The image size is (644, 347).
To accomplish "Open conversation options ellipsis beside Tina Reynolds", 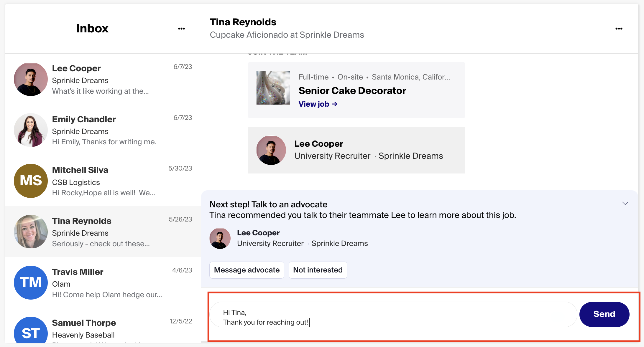I will point(619,29).
